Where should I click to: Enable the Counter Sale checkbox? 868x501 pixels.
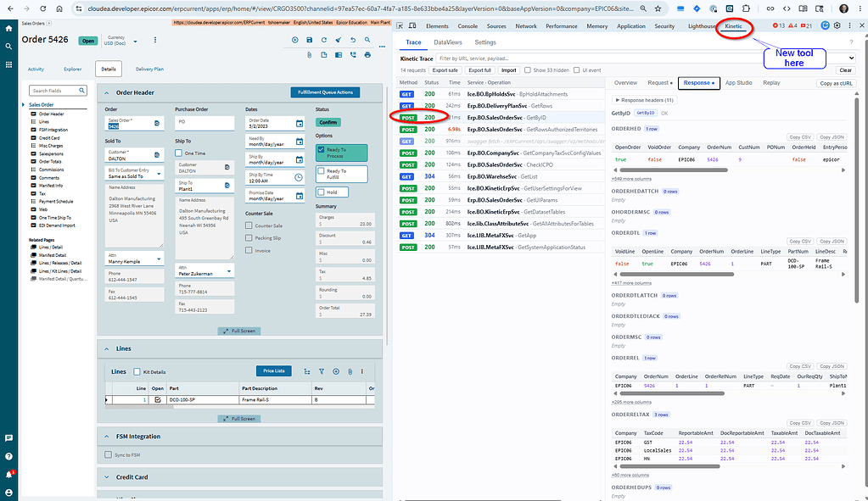[249, 225]
